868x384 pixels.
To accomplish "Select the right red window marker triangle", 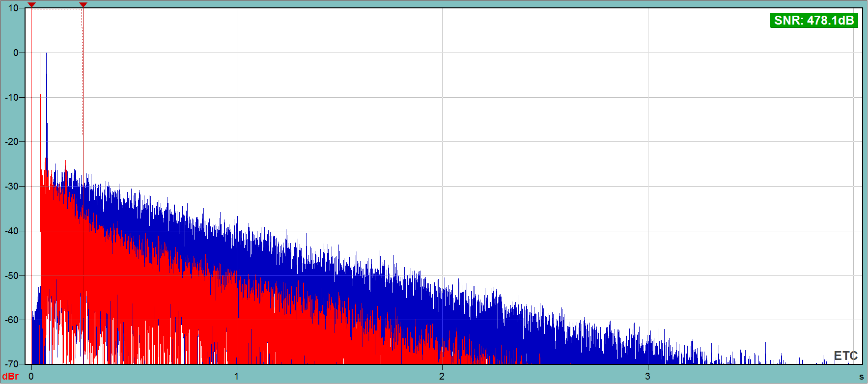I will pyautogui.click(x=83, y=5).
